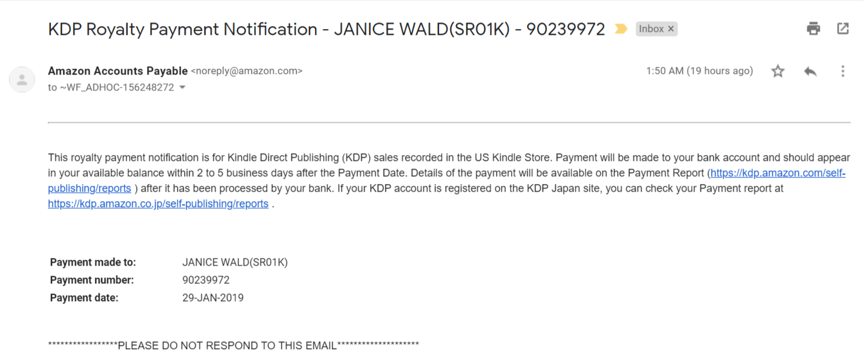The image size is (868, 355).
Task: Click the sender name Amazon Accounts Payable
Action: click(x=118, y=71)
